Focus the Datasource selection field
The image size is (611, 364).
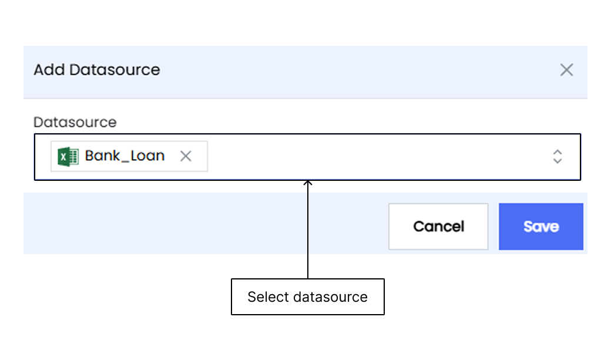(x=307, y=157)
